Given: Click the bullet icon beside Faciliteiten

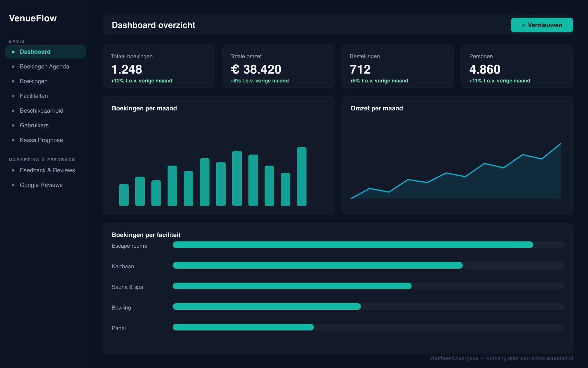Looking at the screenshot, I should tap(13, 96).
